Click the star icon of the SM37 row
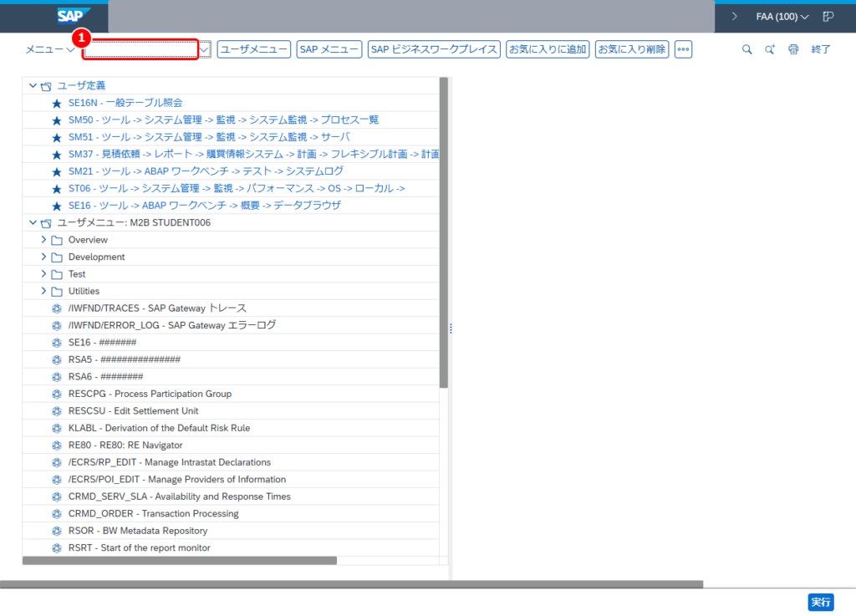This screenshot has height=616, width=856. [x=57, y=155]
